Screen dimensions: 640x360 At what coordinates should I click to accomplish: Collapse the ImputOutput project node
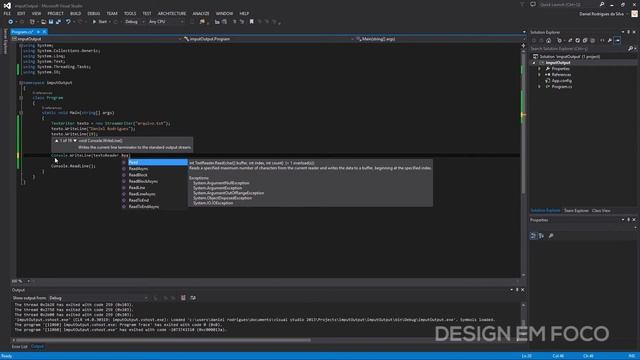[x=534, y=63]
